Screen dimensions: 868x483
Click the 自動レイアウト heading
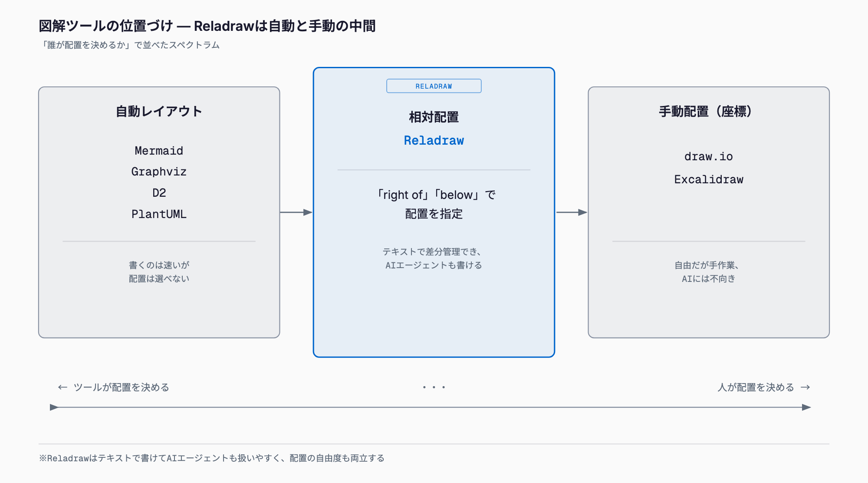[x=159, y=111]
